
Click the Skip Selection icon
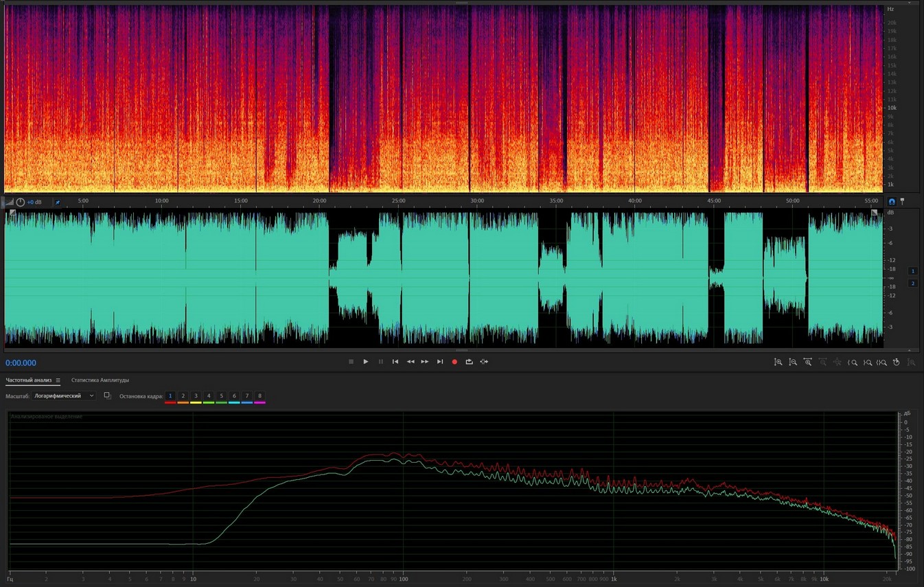485,362
